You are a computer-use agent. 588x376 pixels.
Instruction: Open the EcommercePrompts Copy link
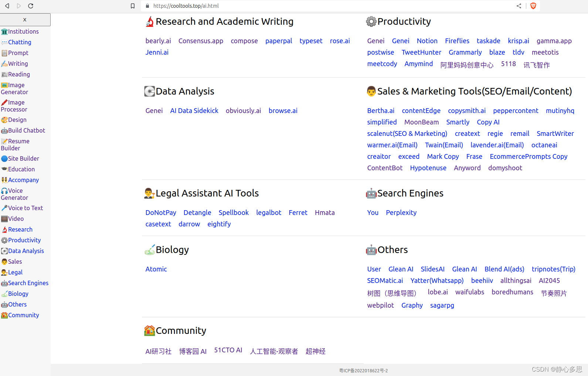pos(528,157)
